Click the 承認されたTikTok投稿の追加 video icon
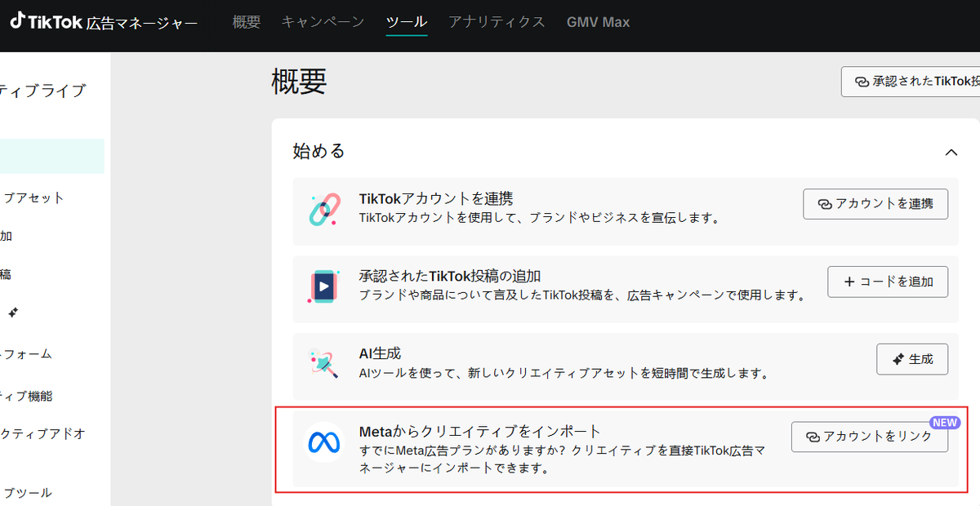Viewport: 980px width, 506px height. [323, 286]
